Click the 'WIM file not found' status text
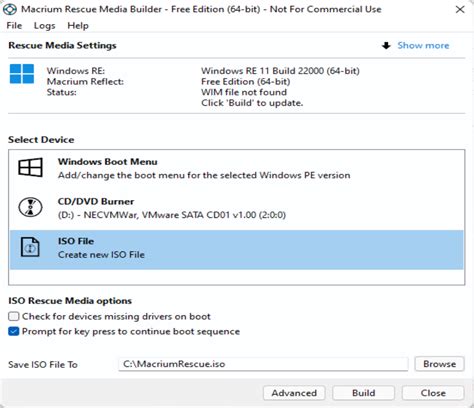Image resolution: width=474 pixels, height=408 pixels. coord(244,92)
